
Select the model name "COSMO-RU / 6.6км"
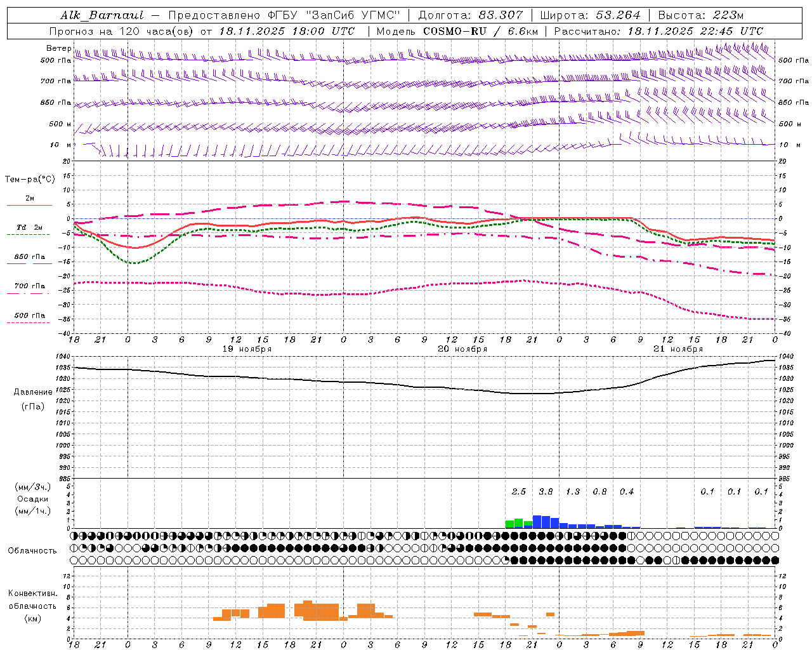(480, 31)
